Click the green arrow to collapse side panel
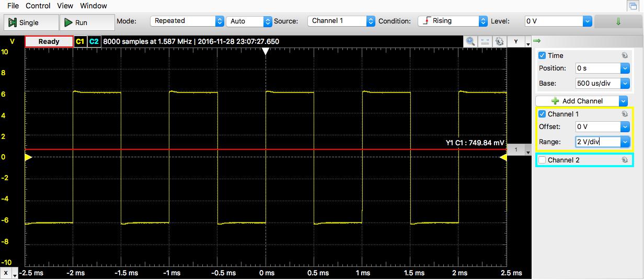The image size is (644, 280). tap(537, 41)
